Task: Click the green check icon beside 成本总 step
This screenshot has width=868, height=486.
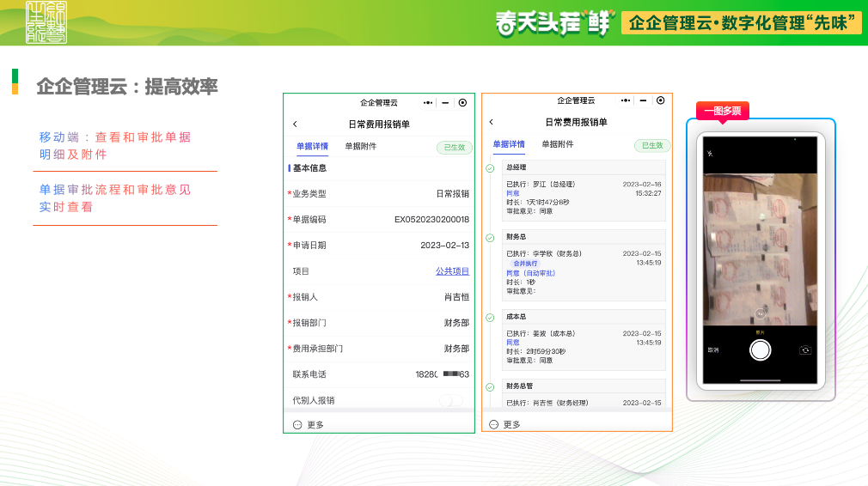Action: (x=490, y=318)
